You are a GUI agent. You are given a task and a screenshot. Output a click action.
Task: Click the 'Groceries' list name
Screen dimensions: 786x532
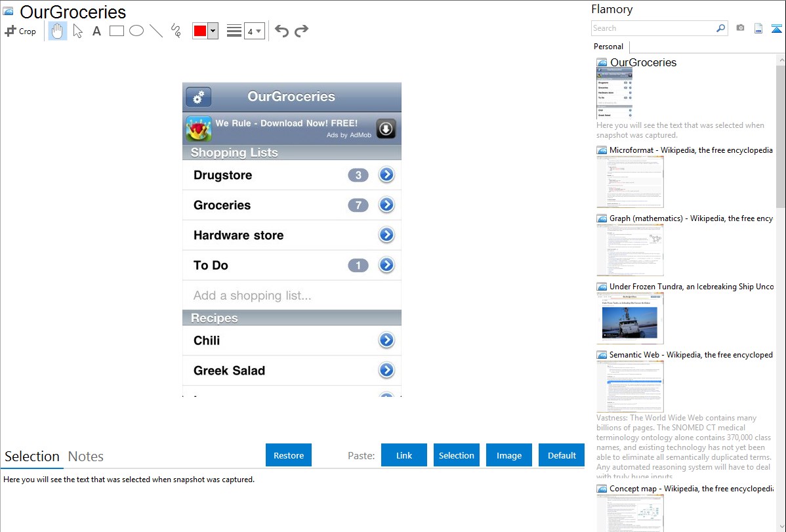pyautogui.click(x=222, y=205)
